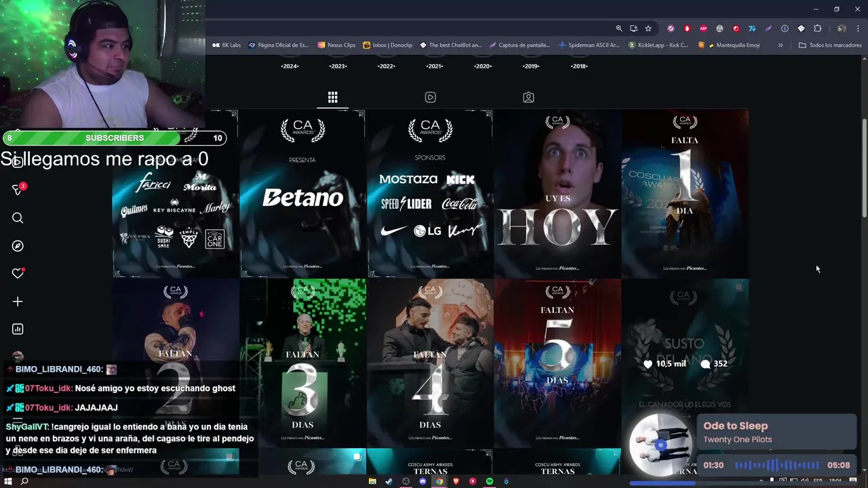Viewport: 868px width, 488px height.
Task: Click the Instagram search magnifier icon
Action: 18,218
